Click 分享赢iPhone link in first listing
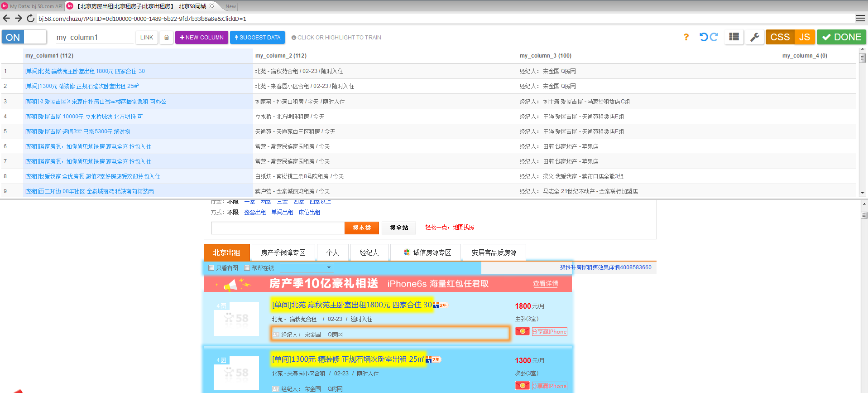 click(x=549, y=331)
